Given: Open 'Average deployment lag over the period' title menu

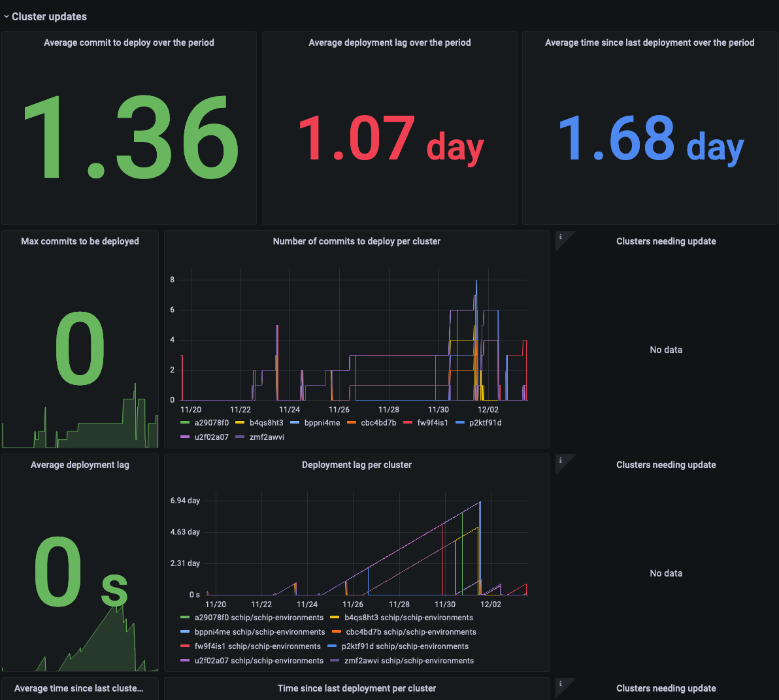Looking at the screenshot, I should point(389,42).
